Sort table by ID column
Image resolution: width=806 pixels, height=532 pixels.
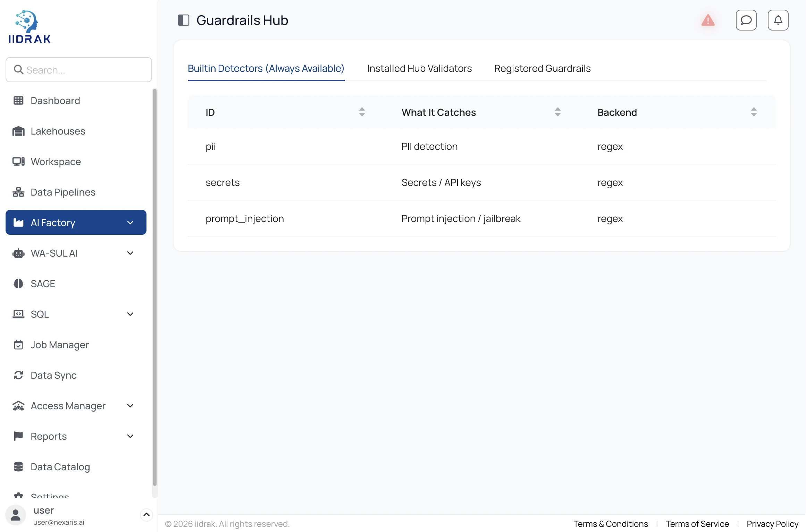[362, 112]
